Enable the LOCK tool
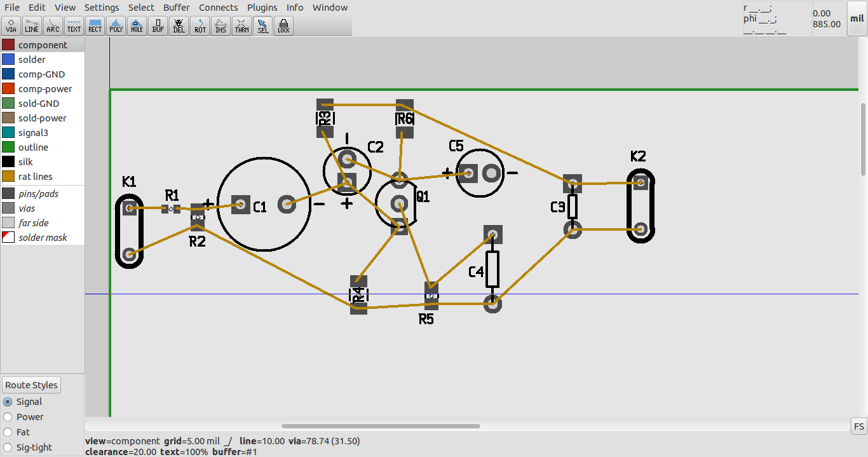Image resolution: width=868 pixels, height=457 pixels. [283, 25]
